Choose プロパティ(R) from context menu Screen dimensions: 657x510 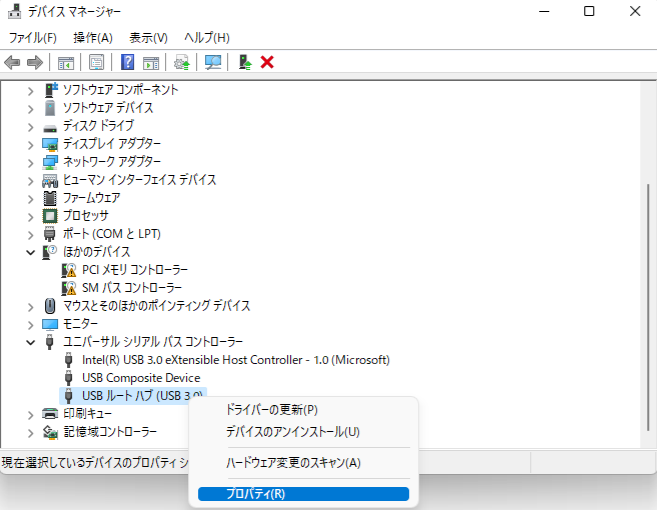pyautogui.click(x=303, y=494)
